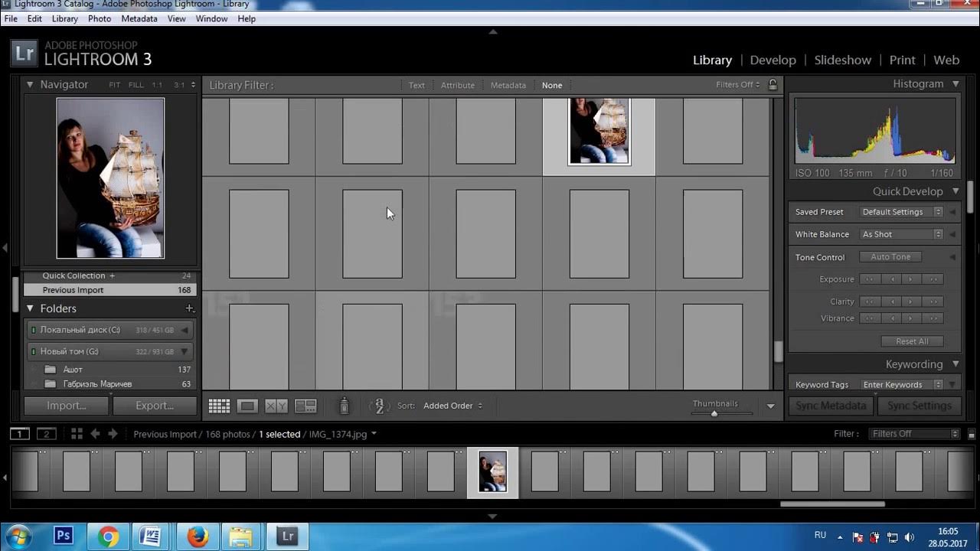Open Word from Windows taskbar
Viewport: 980px width, 551px height.
coord(152,536)
